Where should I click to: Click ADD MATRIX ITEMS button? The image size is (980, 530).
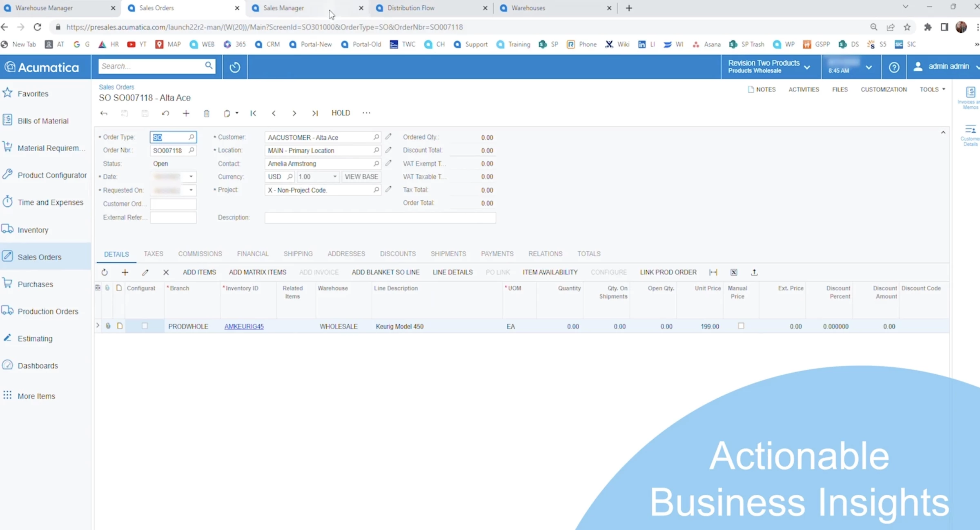pos(258,272)
